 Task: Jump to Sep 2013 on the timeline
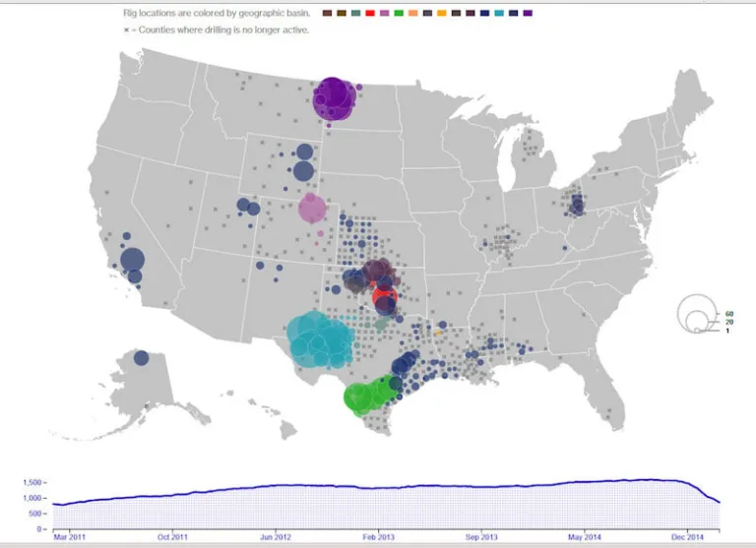pyautogui.click(x=481, y=537)
